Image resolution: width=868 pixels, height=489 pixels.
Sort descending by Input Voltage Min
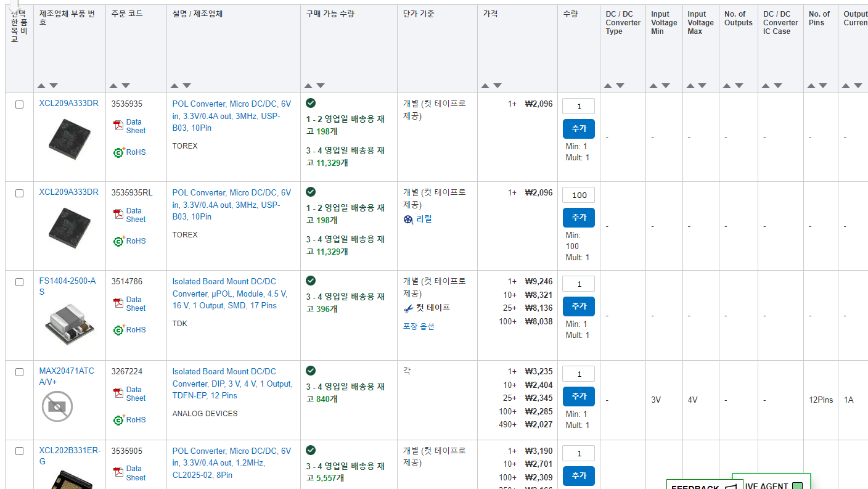point(666,86)
